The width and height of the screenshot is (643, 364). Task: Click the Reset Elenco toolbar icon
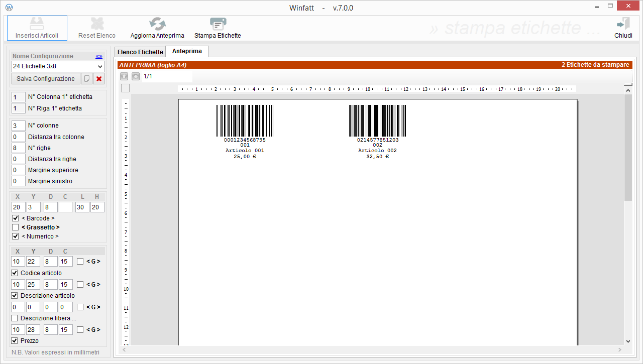click(97, 24)
